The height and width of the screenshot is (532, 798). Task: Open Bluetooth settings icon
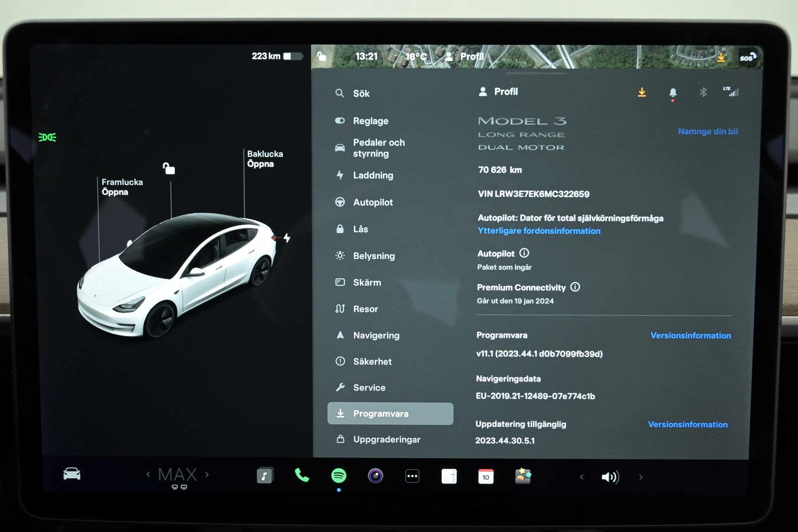coord(703,92)
